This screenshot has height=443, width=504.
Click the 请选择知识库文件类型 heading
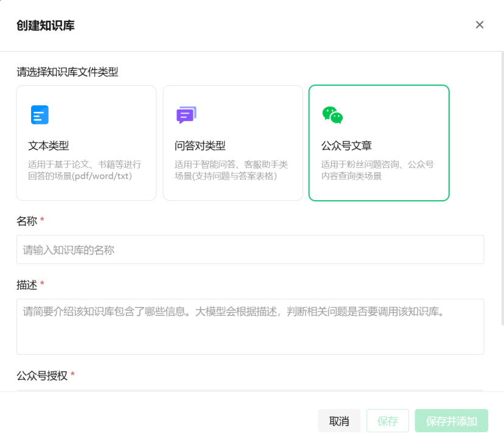(67, 72)
